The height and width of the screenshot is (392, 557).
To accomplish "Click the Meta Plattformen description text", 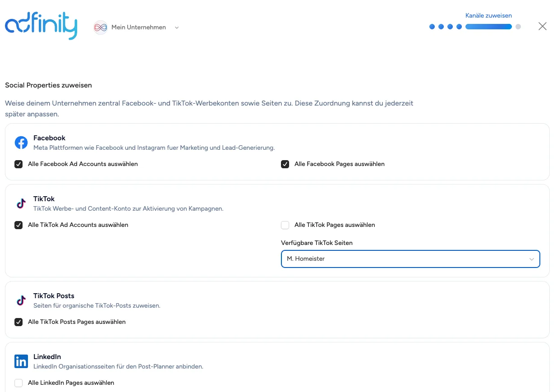I will click(154, 148).
